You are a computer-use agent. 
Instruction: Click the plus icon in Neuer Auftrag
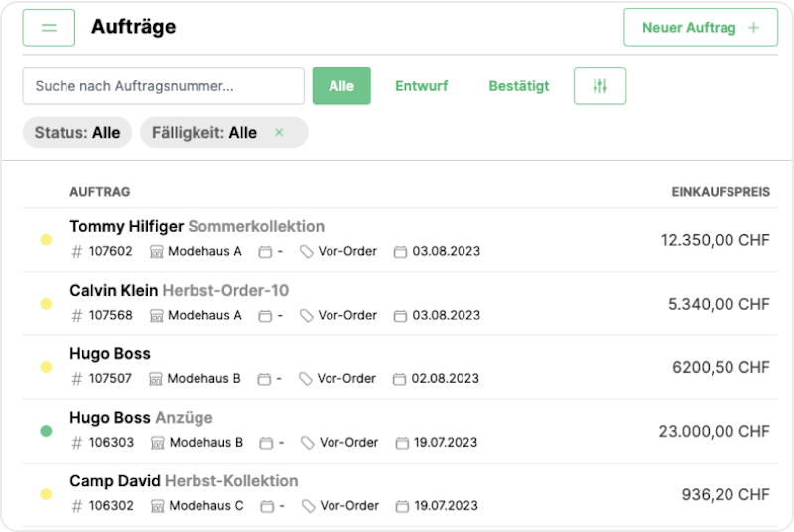coord(754,28)
